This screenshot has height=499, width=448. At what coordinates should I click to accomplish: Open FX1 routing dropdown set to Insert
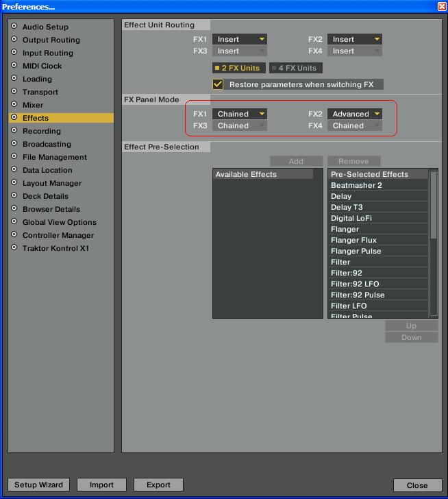point(240,39)
